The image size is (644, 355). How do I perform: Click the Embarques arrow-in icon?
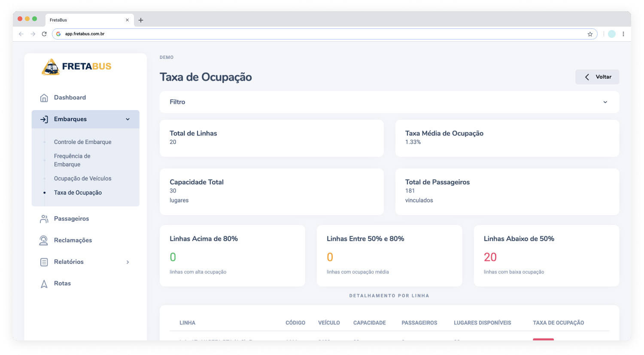pos(44,119)
